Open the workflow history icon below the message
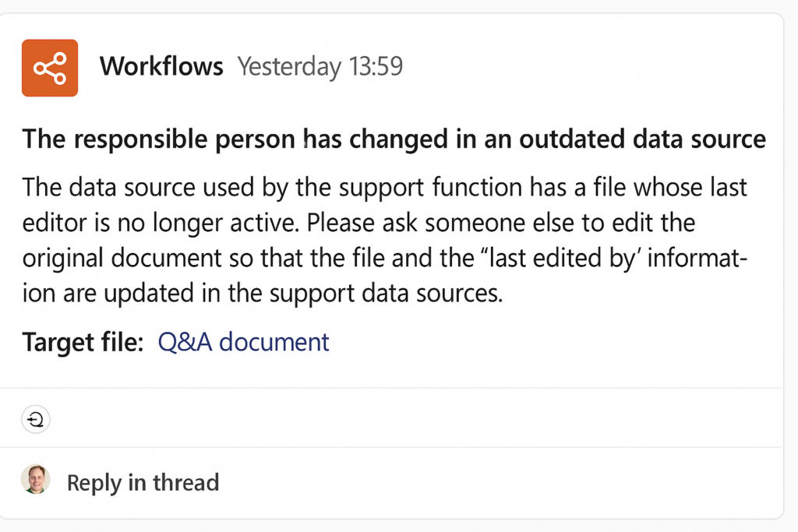798x532 pixels. tap(36, 419)
